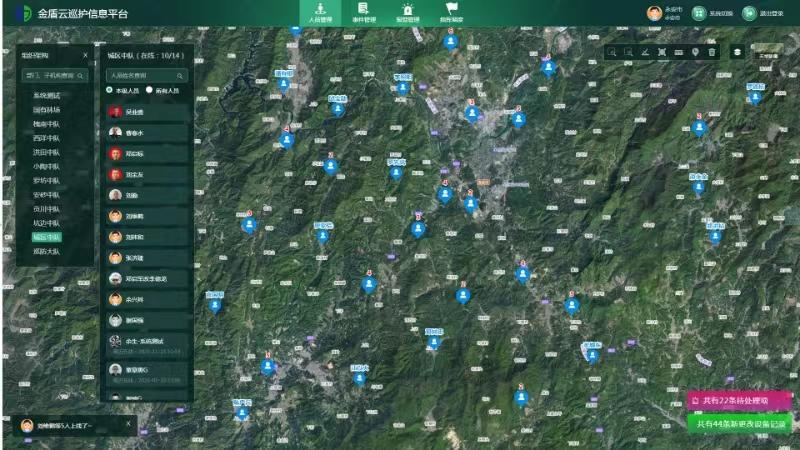Click the department search input field
This screenshot has height=450, width=800.
53,75
